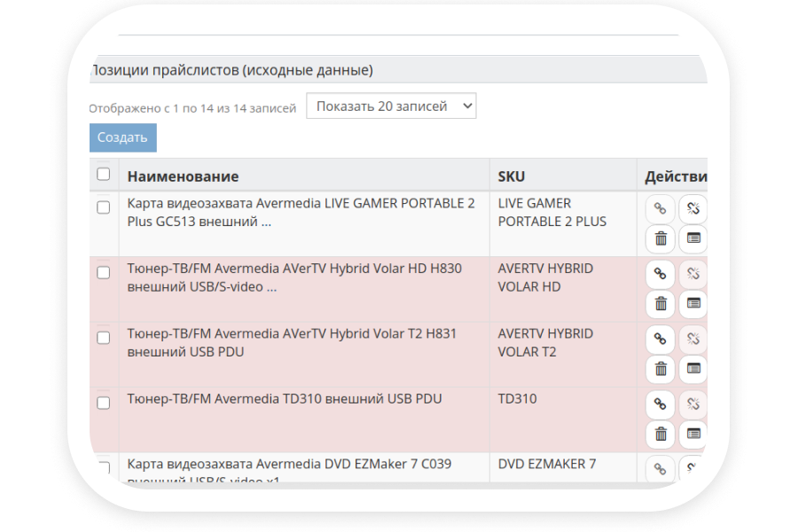Click unlink icon in TD310 row
The height and width of the screenshot is (532, 798).
pyautogui.click(x=693, y=404)
